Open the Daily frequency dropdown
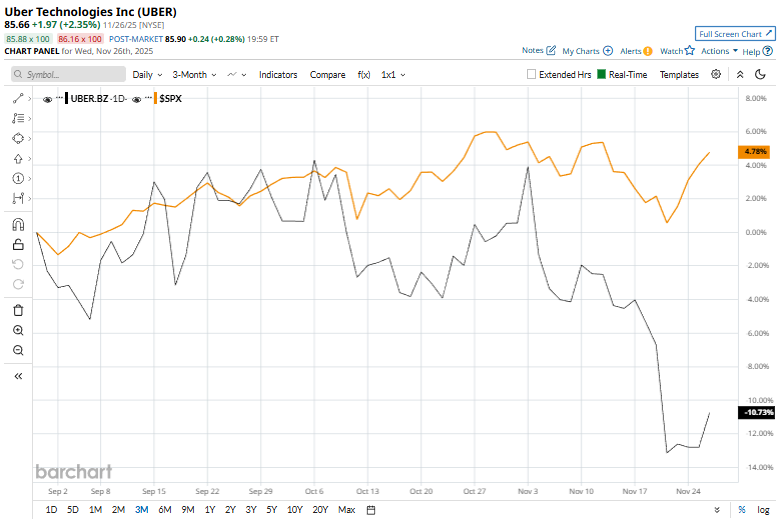The height and width of the screenshot is (526, 777). click(x=147, y=75)
